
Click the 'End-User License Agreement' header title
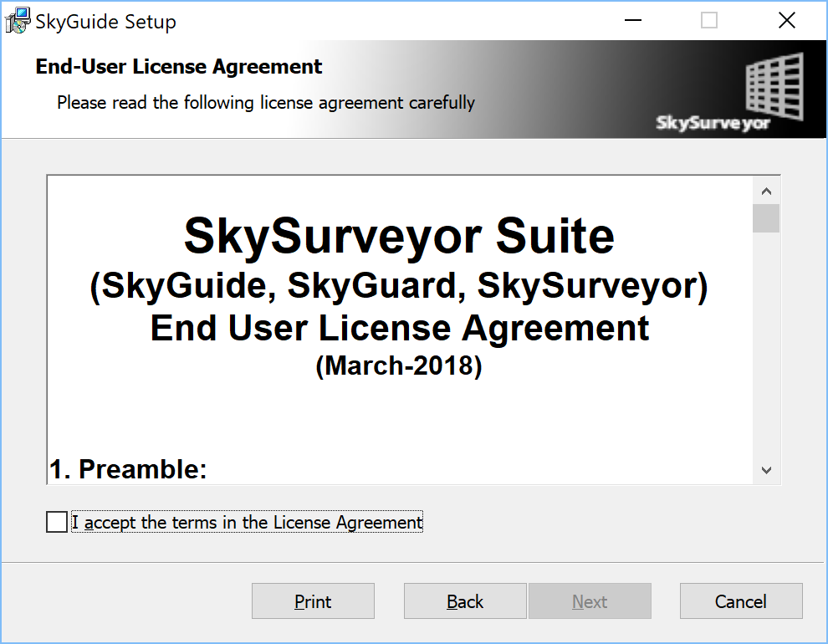pos(179,67)
